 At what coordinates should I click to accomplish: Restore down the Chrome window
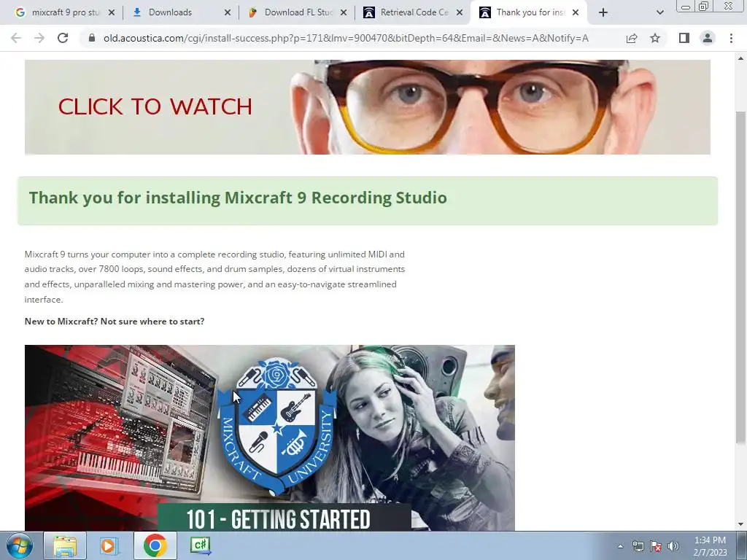coord(703,7)
